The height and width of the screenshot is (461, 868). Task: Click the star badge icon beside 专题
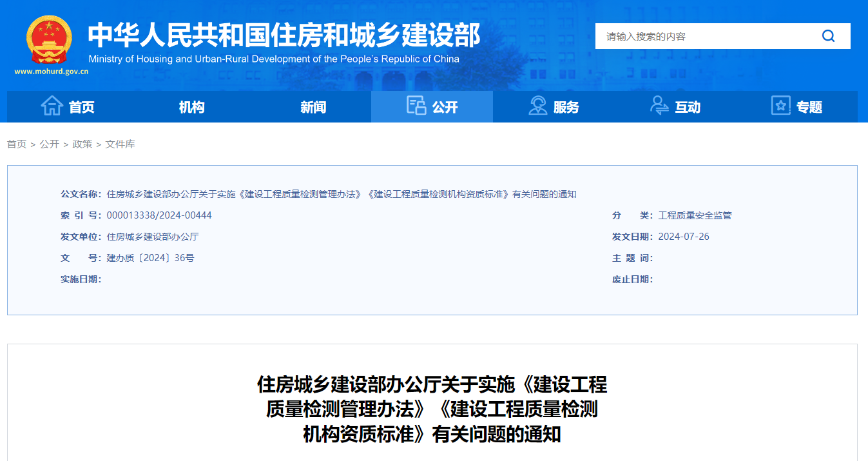780,106
